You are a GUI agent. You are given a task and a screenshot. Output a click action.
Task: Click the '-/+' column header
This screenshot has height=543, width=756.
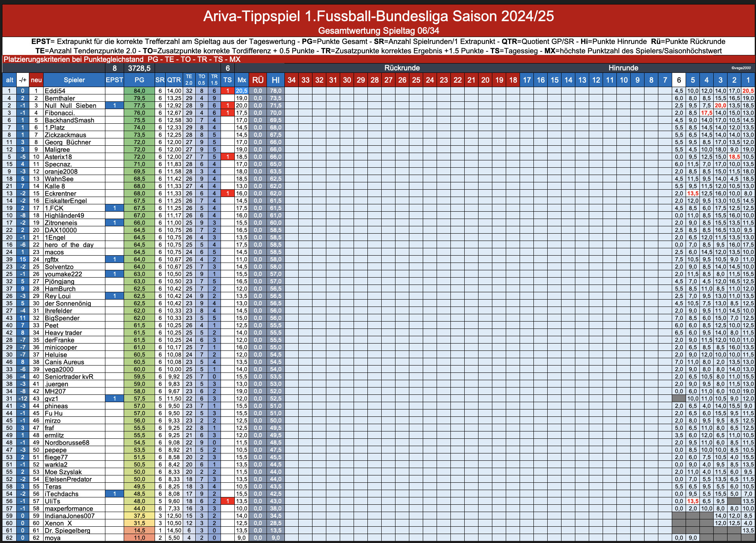23,80
